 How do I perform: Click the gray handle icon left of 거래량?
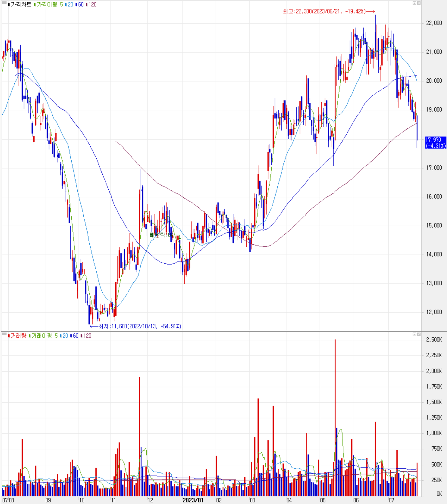click(4, 334)
